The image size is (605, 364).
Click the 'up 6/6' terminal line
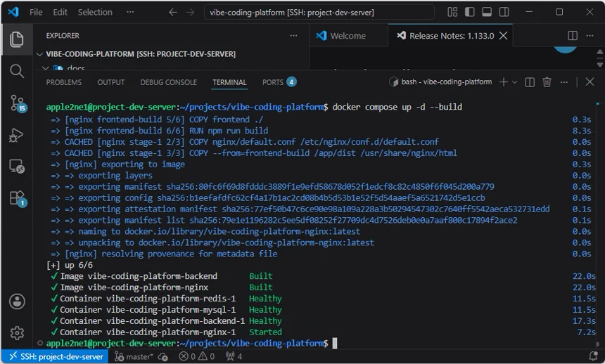point(70,265)
